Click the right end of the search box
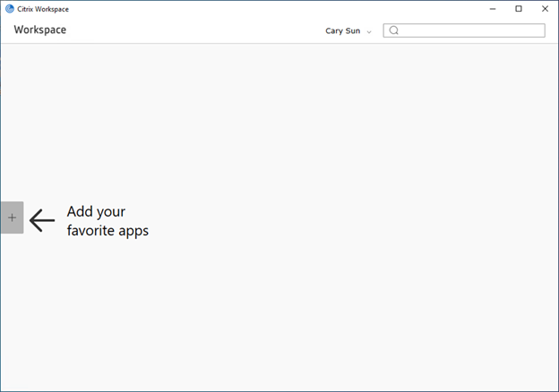The width and height of the screenshot is (559, 392). coord(535,30)
